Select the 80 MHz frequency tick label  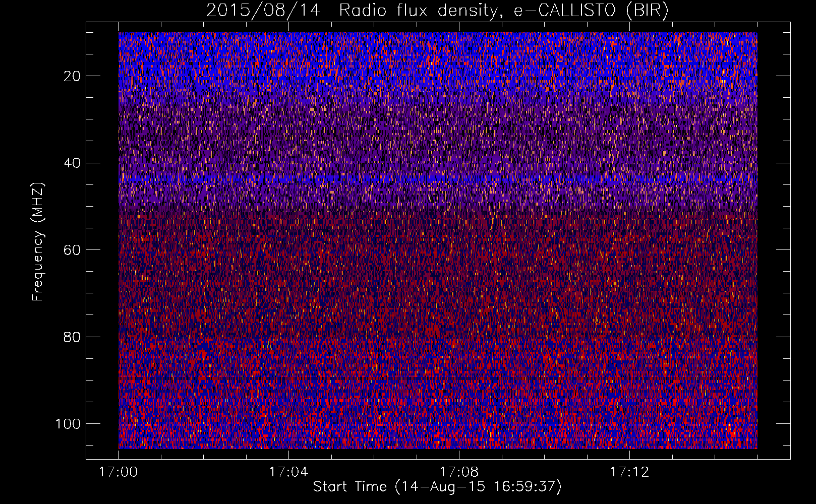(72, 337)
